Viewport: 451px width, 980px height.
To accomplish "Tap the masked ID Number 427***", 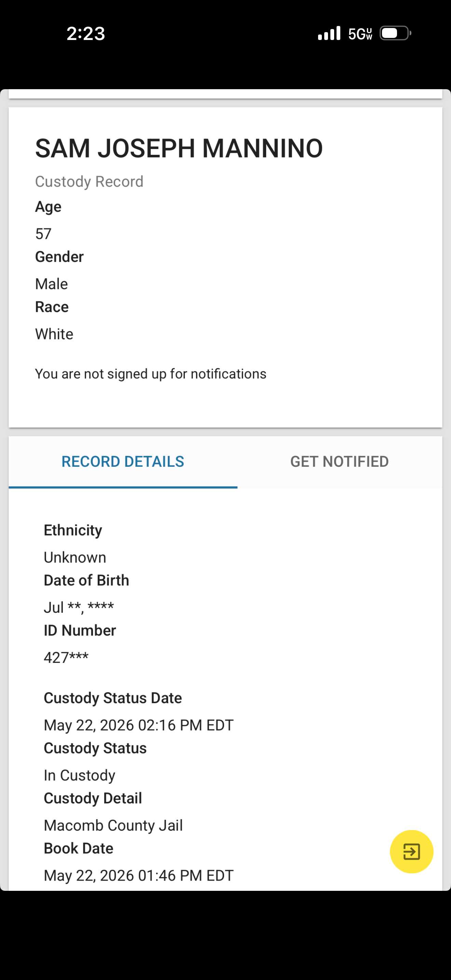I will tap(66, 657).
